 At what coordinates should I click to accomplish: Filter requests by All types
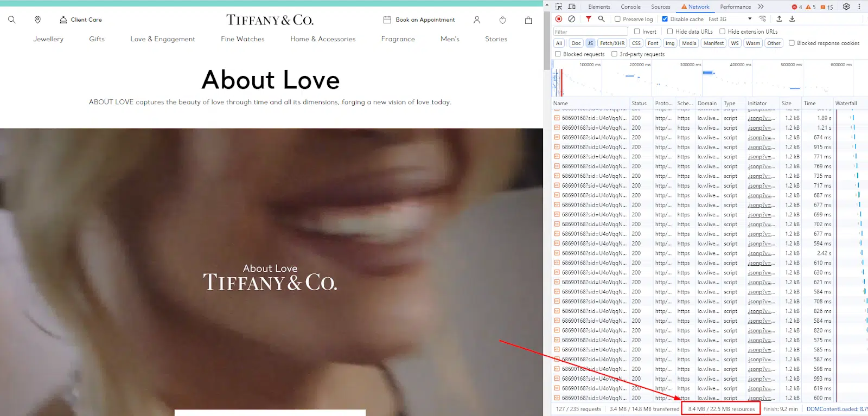tap(559, 43)
